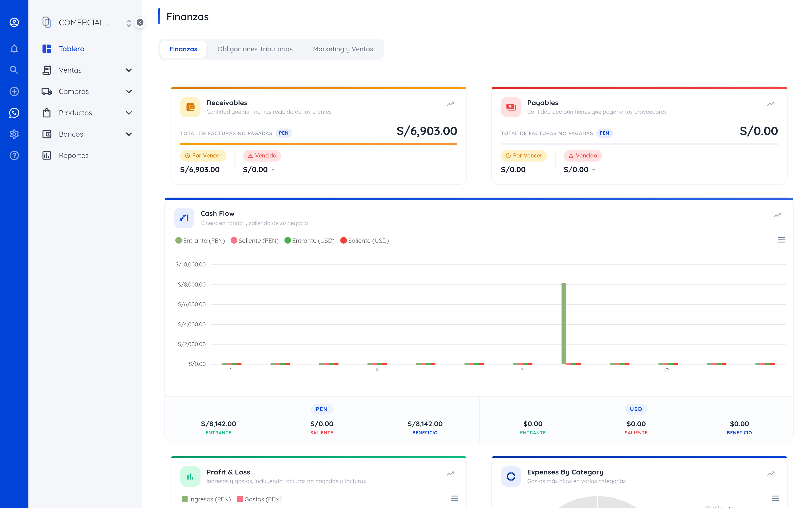Click the add new plus-circle icon
This screenshot has width=812, height=508.
pyautogui.click(x=14, y=91)
